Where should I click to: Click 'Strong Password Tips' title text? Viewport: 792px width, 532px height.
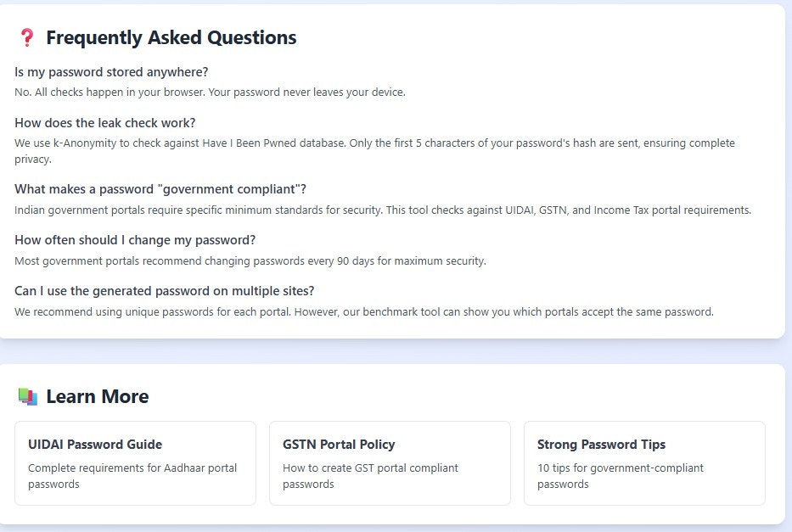(x=601, y=444)
